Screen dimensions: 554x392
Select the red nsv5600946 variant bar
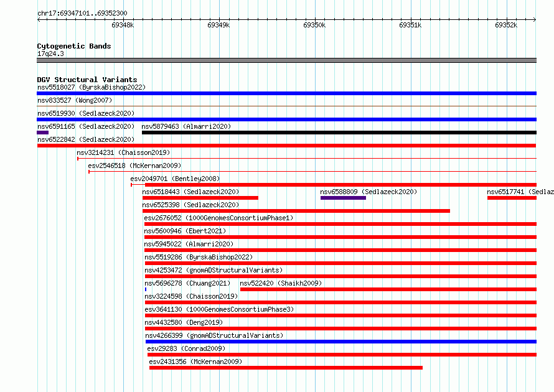pyautogui.click(x=340, y=237)
